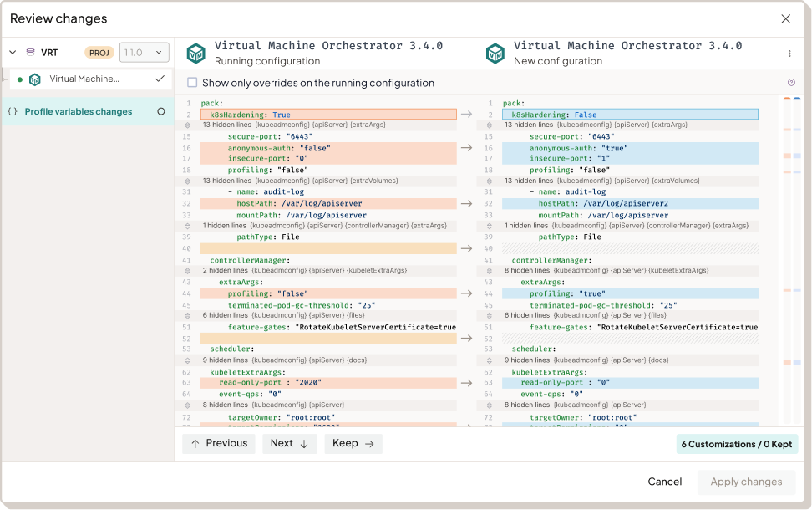Open the three-dot overflow menu
This screenshot has width=812, height=510.
[789, 52]
